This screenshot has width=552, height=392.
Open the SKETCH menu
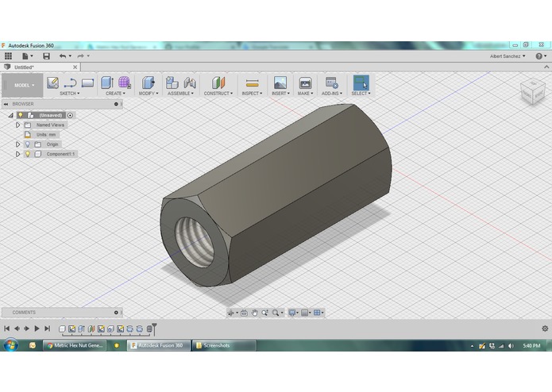69,94
